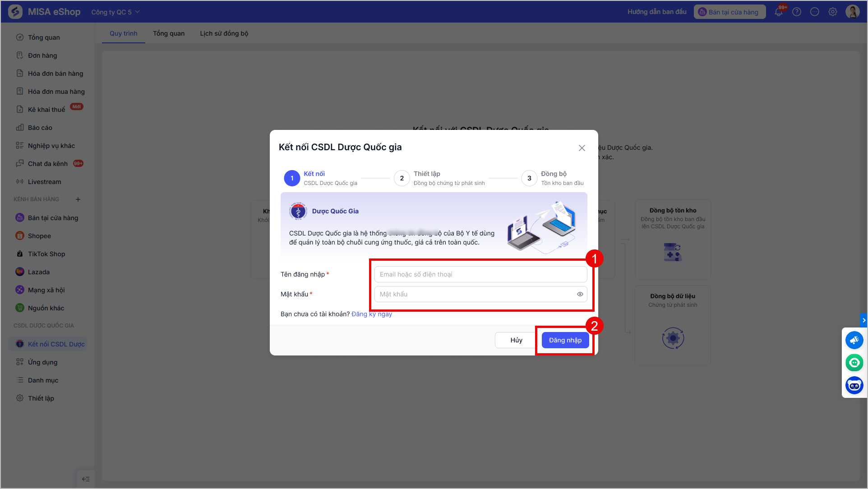This screenshot has height=489, width=868.
Task: Open the megaphone announcement widget
Action: 854,340
